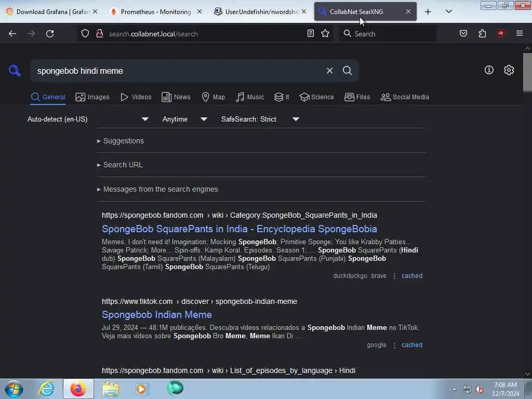The width and height of the screenshot is (532, 399).
Task: Reload the current page
Action: click(50, 34)
